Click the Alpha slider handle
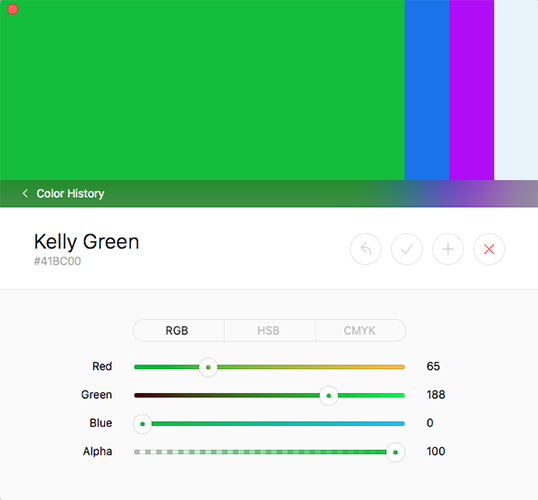Viewport: 538px width, 500px height. click(395, 452)
